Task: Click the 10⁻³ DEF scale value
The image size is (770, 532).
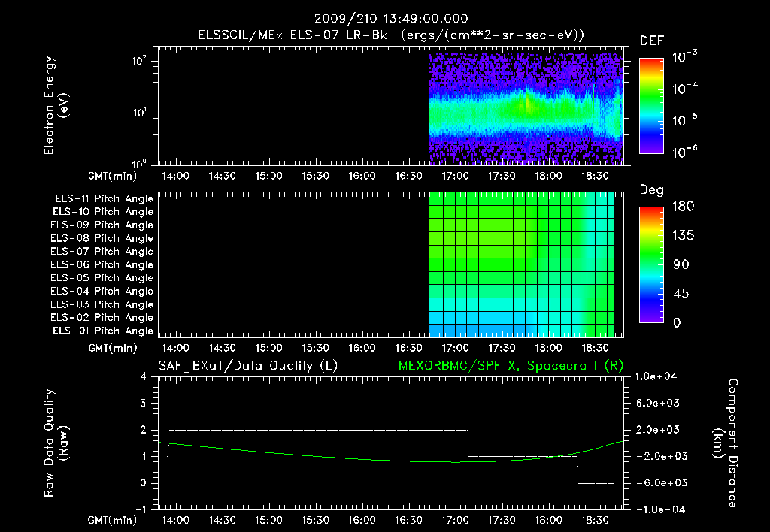Action: pyautogui.click(x=685, y=57)
